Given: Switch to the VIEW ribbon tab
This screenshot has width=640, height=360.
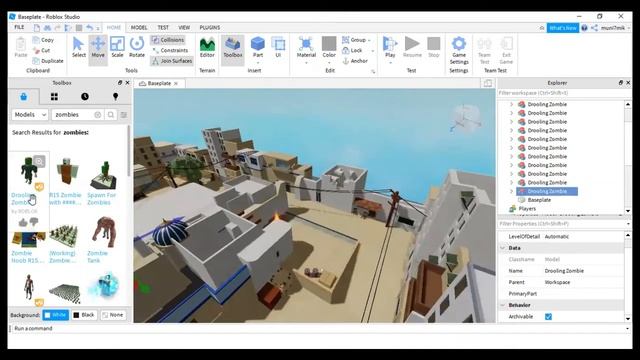Looking at the screenshot, I should [x=184, y=27].
